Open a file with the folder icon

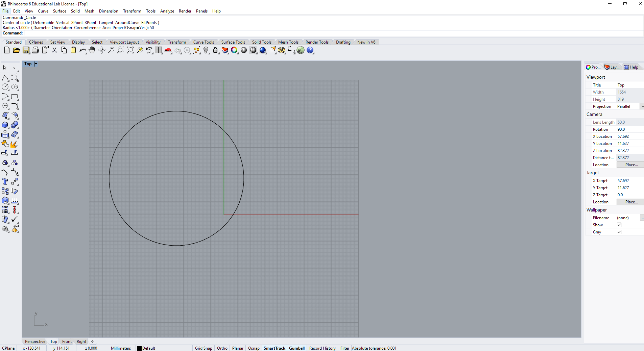16,50
